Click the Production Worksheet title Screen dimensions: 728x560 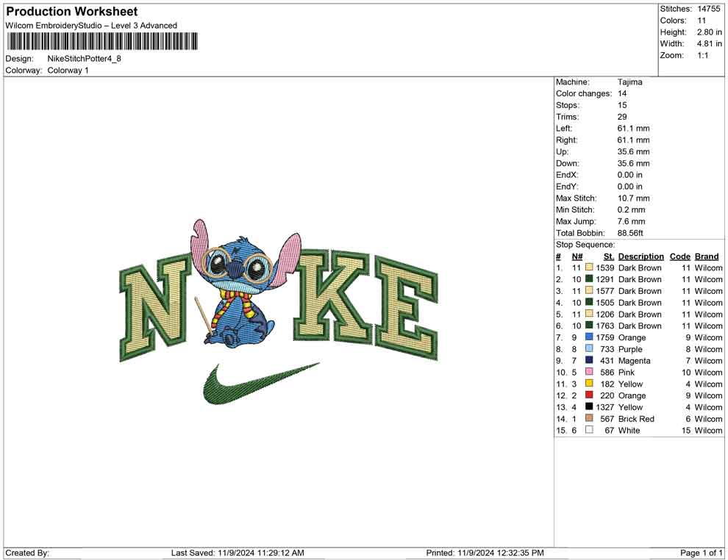point(72,12)
